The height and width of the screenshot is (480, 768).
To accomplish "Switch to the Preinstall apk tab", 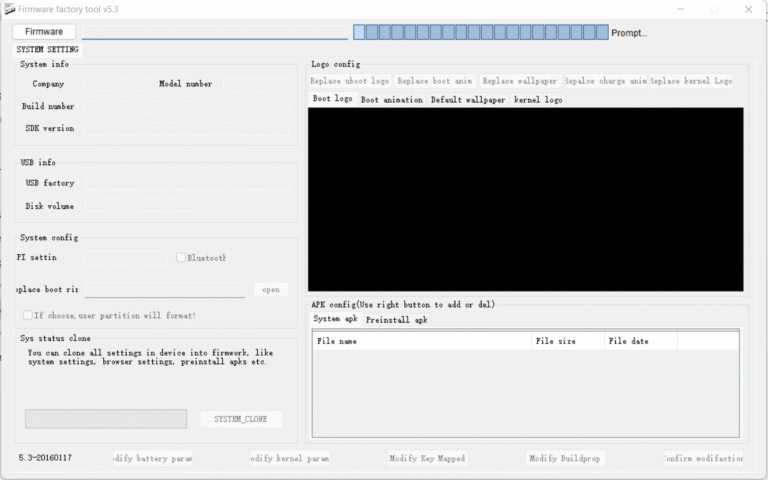I will pos(396,320).
